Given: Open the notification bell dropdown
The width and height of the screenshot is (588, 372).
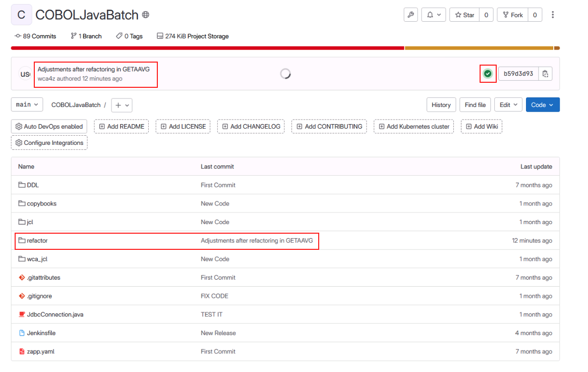Looking at the screenshot, I should point(434,15).
